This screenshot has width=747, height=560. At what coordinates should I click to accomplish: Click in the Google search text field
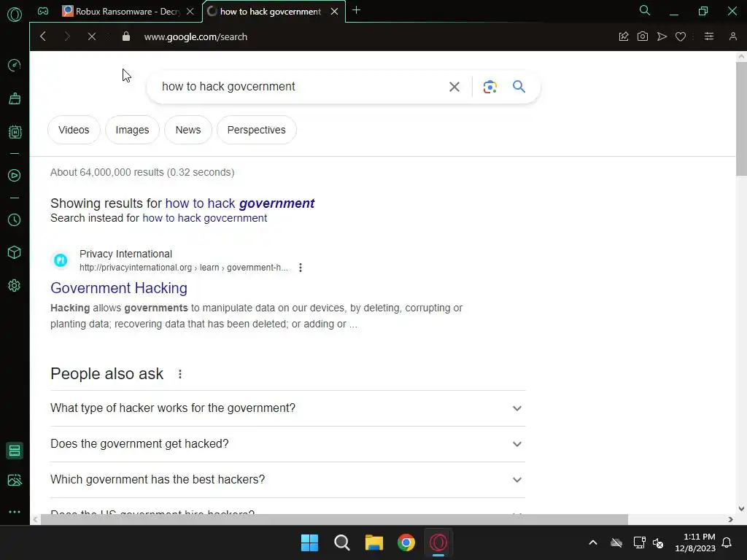tap(300, 87)
